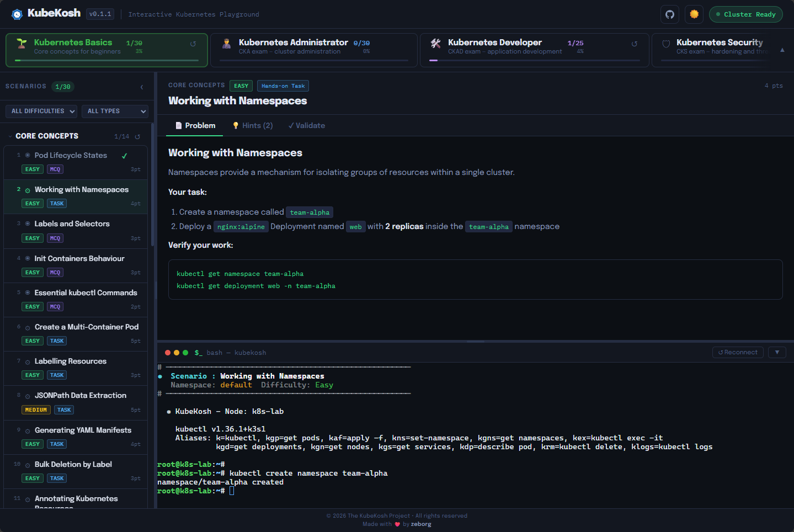Click the Hands-on Task badge
The height and width of the screenshot is (532, 794).
click(x=283, y=86)
